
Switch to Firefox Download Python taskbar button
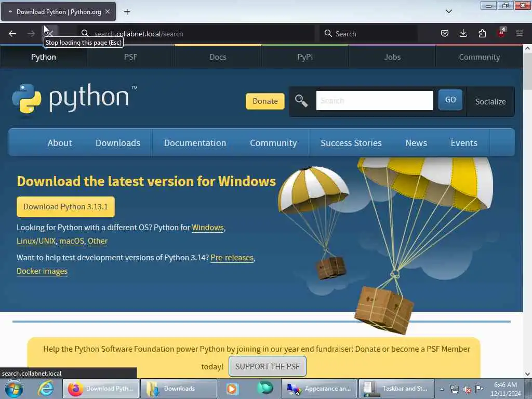101,389
